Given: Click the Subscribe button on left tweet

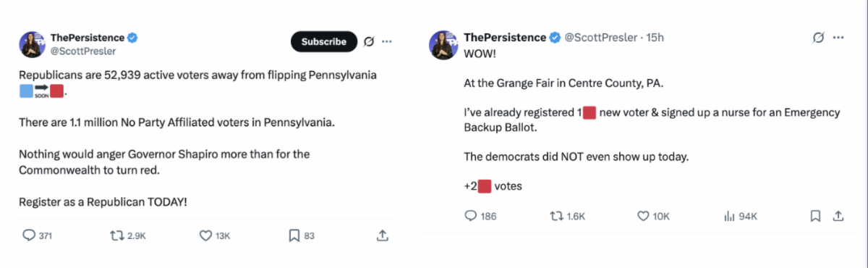Looking at the screenshot, I should coord(324,41).
